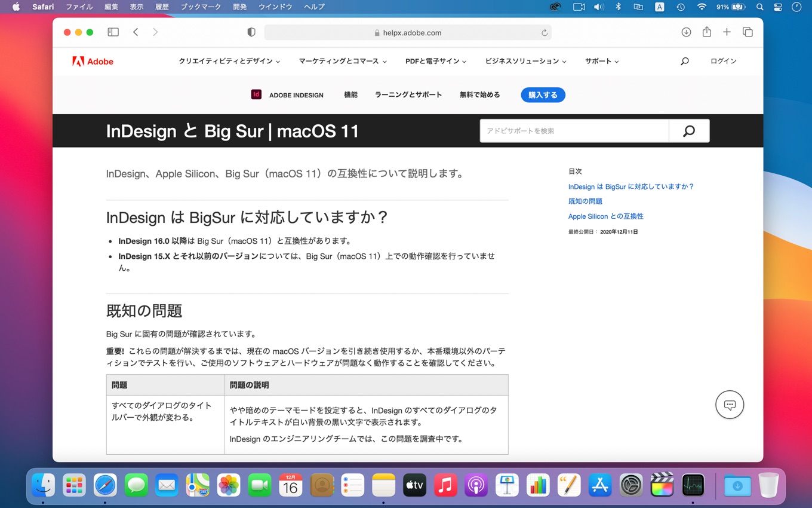The height and width of the screenshot is (508, 812).
Task: Click the アドビサポートを検索 search field
Action: point(574,131)
